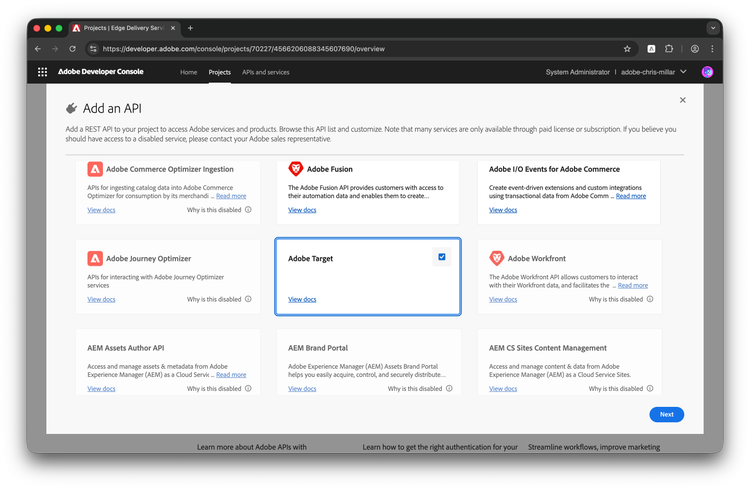Expand the adobe-chris-millar organization dropdown
The height and width of the screenshot is (489, 750).
[683, 72]
